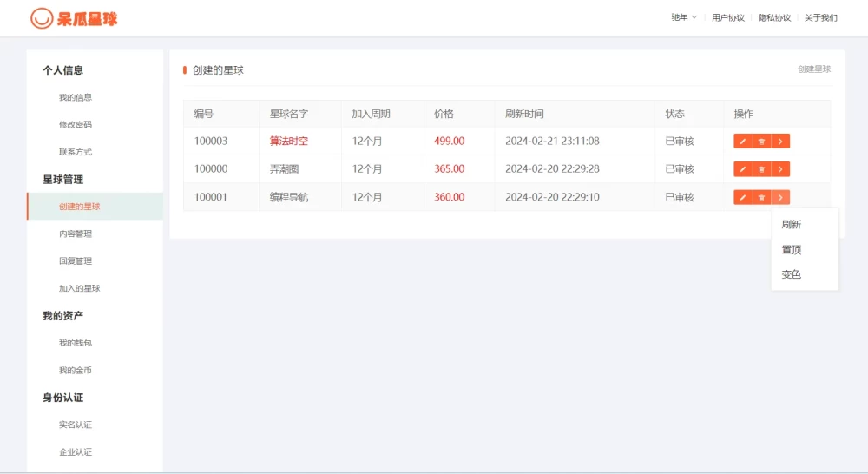The image size is (868, 474).
Task: Collapse the more actions arrow for 编程导航
Action: (x=780, y=197)
